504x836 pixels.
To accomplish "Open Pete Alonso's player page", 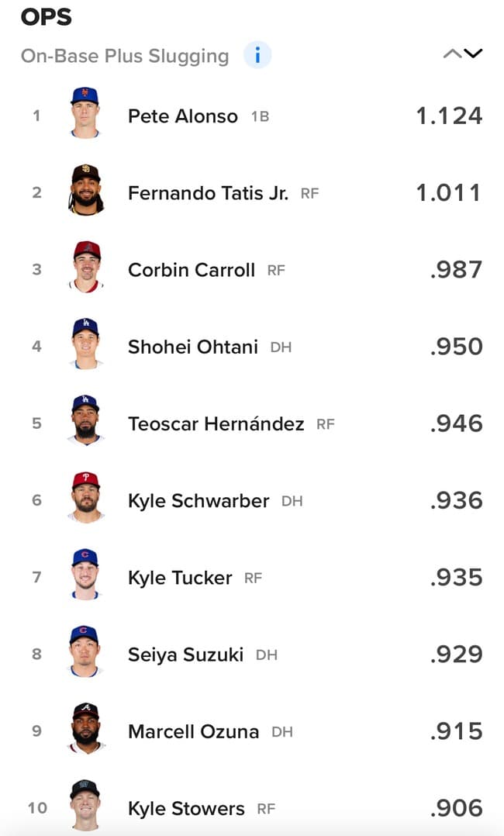I will click(x=183, y=116).
